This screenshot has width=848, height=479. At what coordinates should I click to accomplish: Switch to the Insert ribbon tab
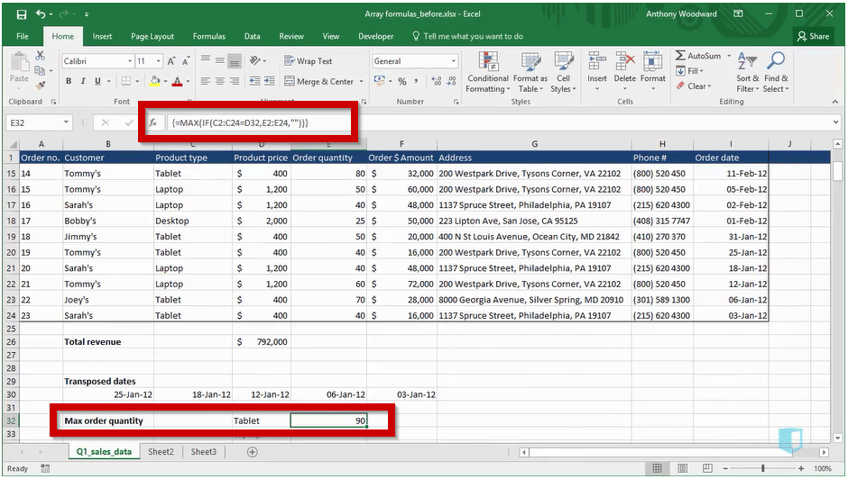click(x=102, y=36)
